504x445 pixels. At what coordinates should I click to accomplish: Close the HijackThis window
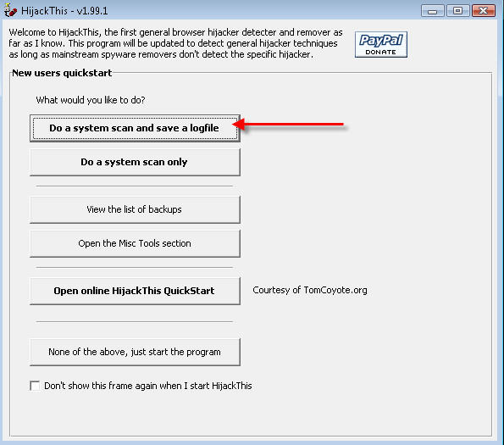[484, 11]
